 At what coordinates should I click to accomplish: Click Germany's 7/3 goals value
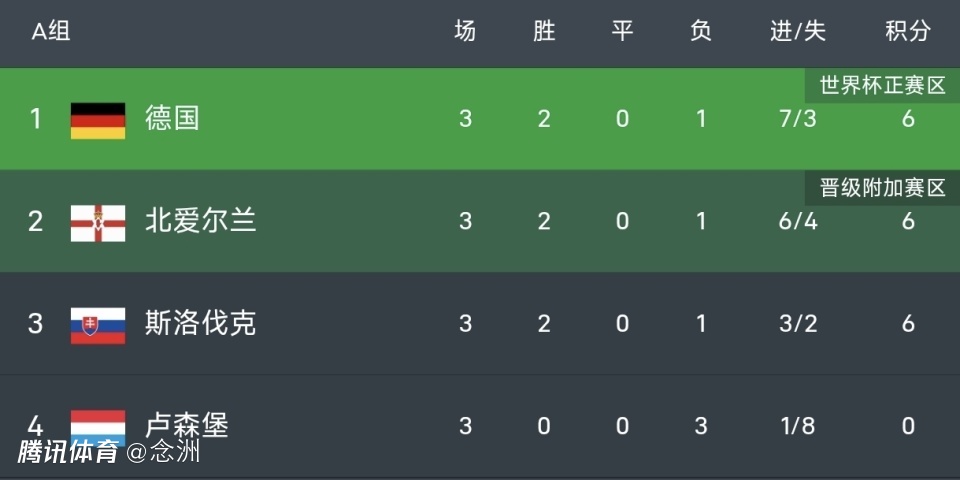797,119
